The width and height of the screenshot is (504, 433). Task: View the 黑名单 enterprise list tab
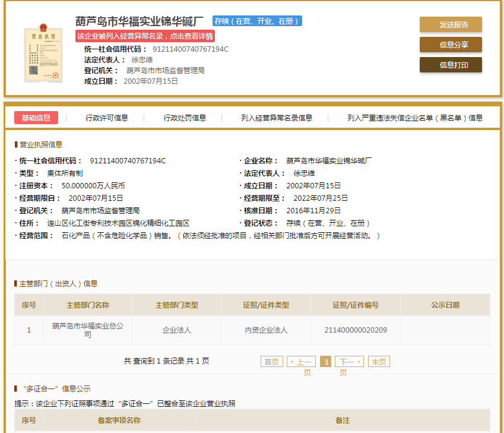(x=412, y=118)
